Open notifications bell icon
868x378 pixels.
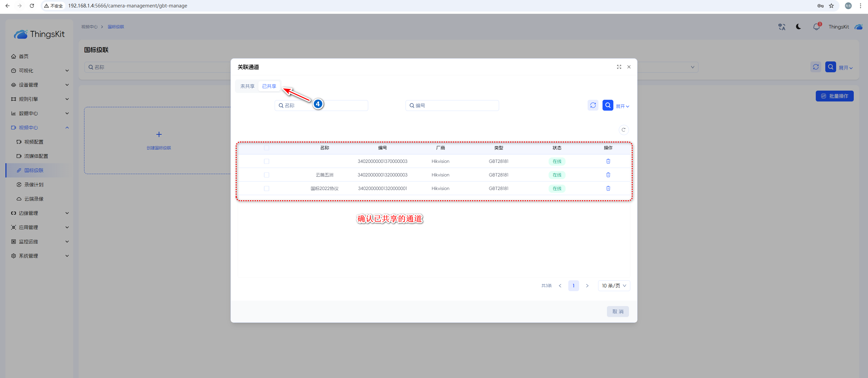tap(816, 27)
